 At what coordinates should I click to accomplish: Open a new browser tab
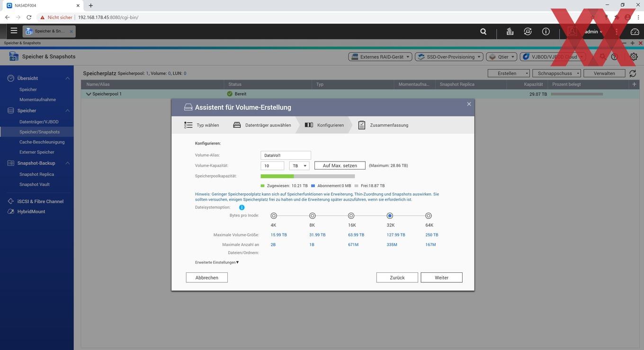point(91,6)
